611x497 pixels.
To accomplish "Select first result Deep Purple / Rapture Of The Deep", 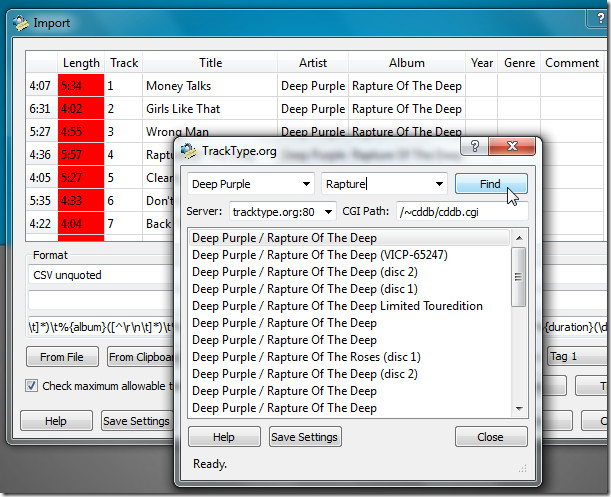I will click(x=349, y=238).
